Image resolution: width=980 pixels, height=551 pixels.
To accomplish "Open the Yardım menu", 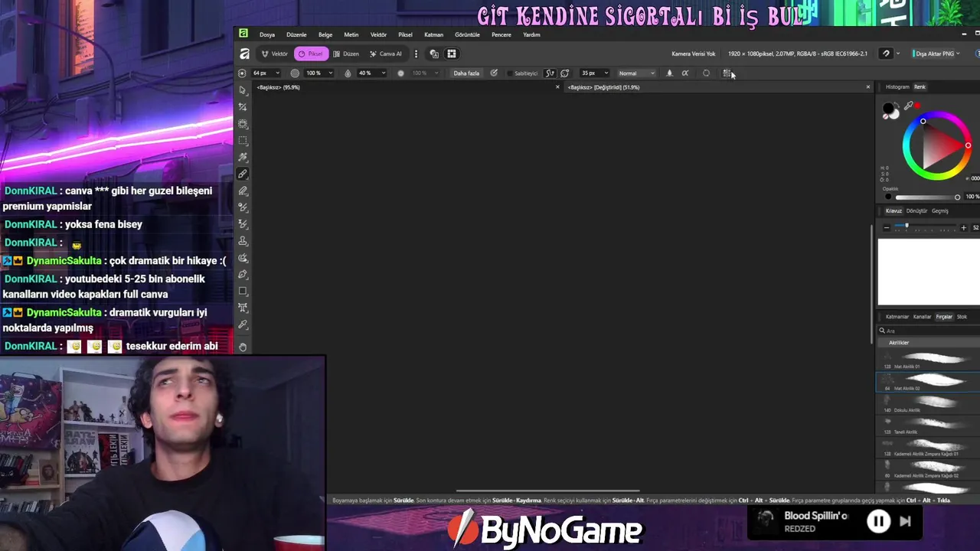I will (x=531, y=34).
